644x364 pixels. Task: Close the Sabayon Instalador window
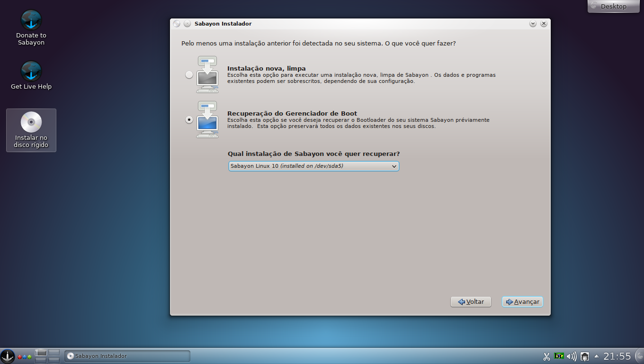[x=544, y=24]
